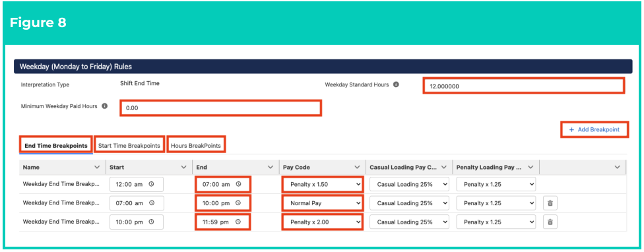Click the 12:00 am Start time field
The image size is (644, 252).
point(137,184)
